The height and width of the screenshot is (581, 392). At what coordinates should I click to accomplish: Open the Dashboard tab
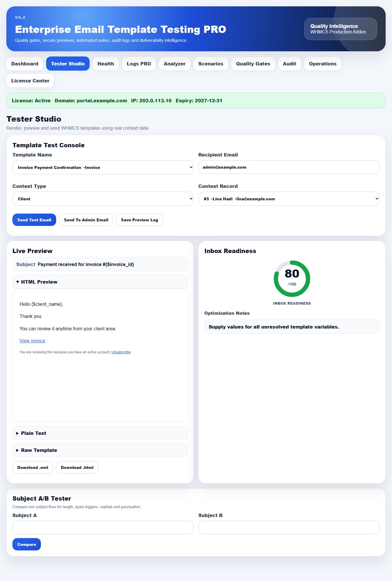coord(25,64)
